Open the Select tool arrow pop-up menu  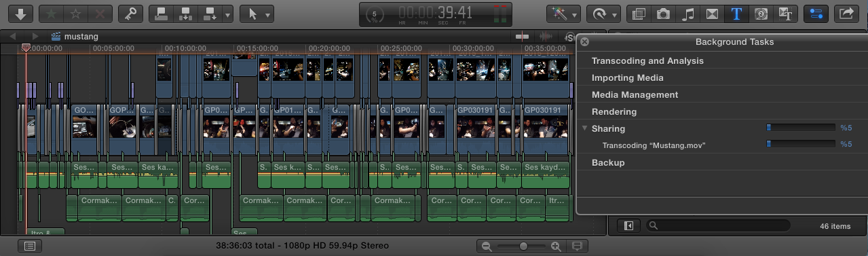(257, 14)
